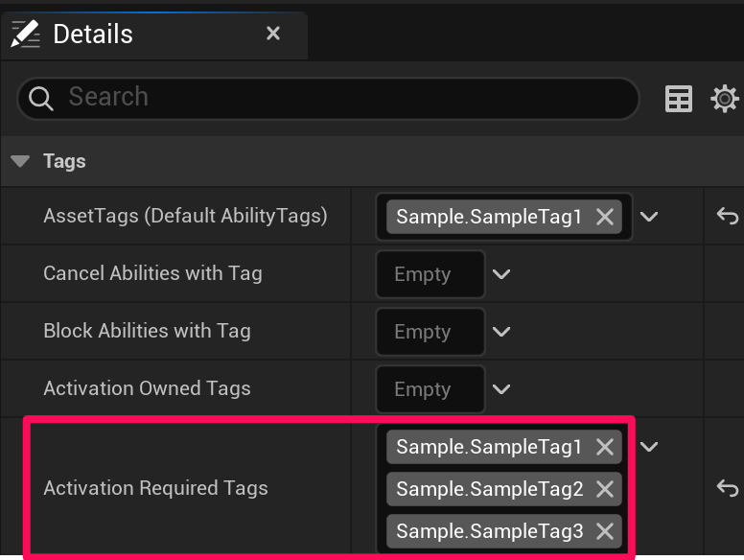Click Empty box for Block Abilities with Tag
Image resolution: width=744 pixels, height=560 pixels.
[422, 332]
